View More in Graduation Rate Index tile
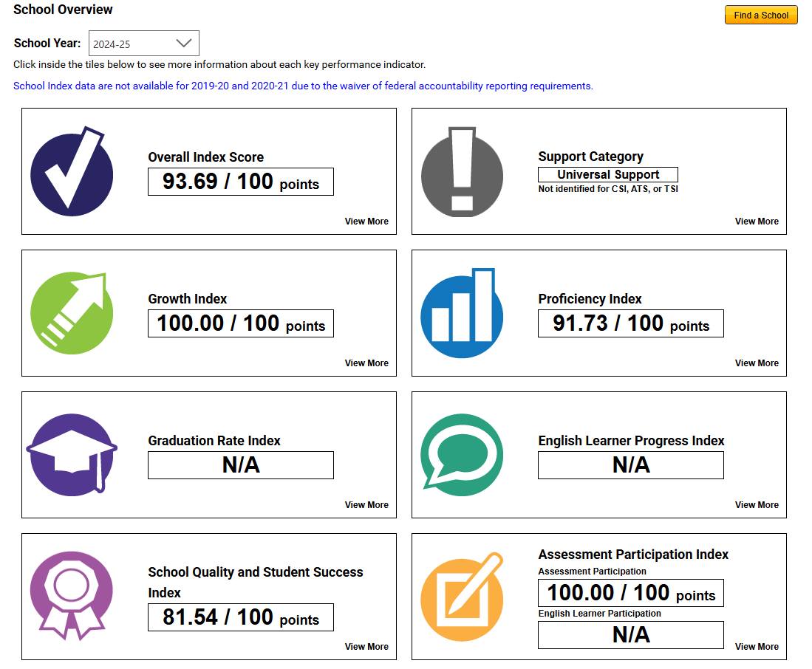Image resolution: width=812 pixels, height=669 pixels. (x=366, y=504)
